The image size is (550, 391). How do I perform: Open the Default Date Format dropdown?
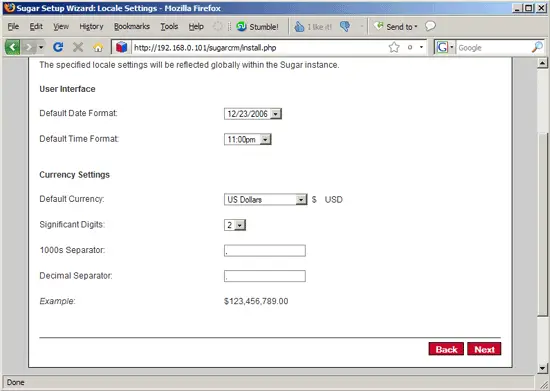pyautogui.click(x=253, y=114)
